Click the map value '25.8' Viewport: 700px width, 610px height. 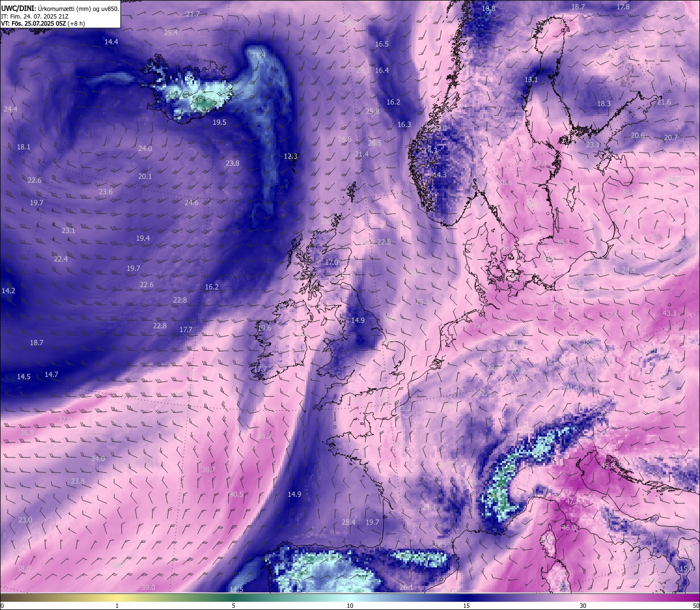[372, 112]
